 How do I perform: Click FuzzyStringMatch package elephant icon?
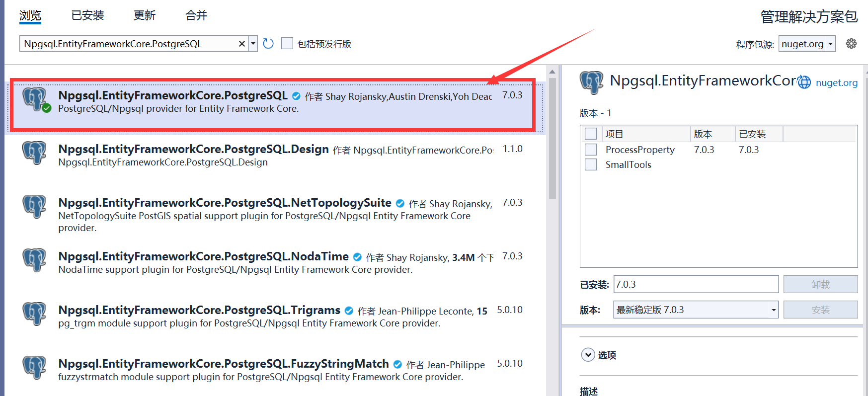click(34, 367)
